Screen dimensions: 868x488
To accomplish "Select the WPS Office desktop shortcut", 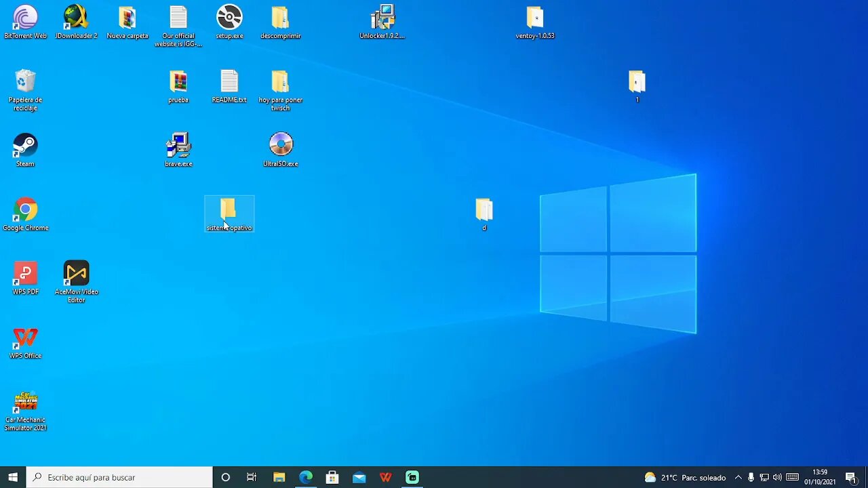I will click(x=25, y=342).
